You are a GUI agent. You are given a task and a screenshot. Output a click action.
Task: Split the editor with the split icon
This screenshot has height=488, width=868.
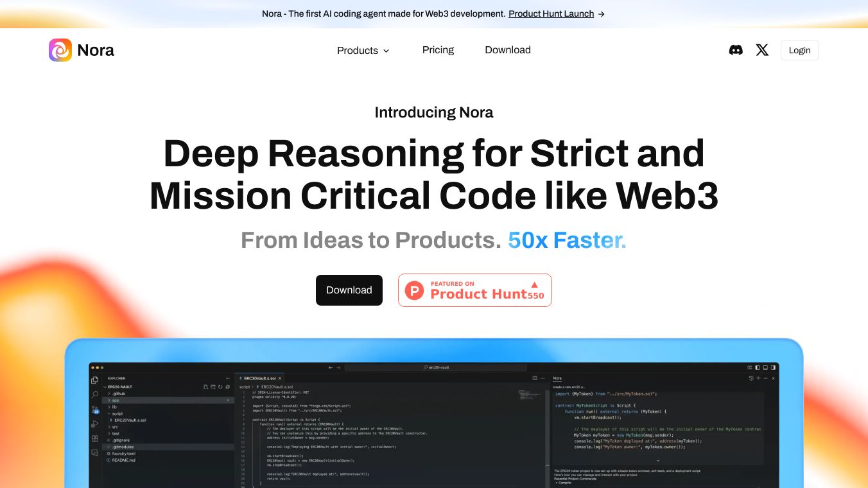tap(535, 378)
